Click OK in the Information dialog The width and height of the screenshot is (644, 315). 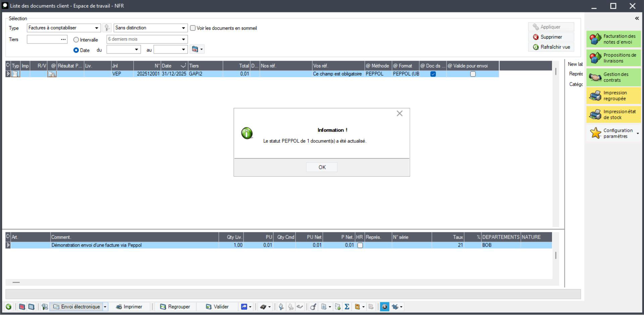click(x=322, y=167)
